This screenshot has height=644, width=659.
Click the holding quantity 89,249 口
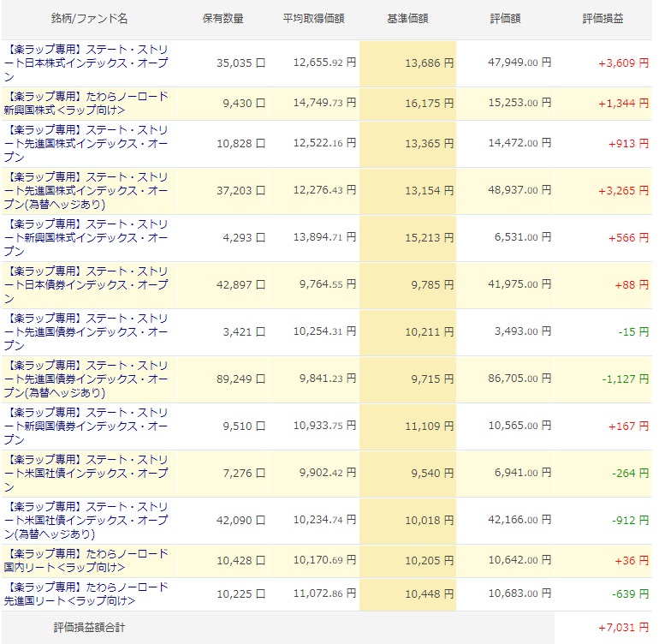240,379
